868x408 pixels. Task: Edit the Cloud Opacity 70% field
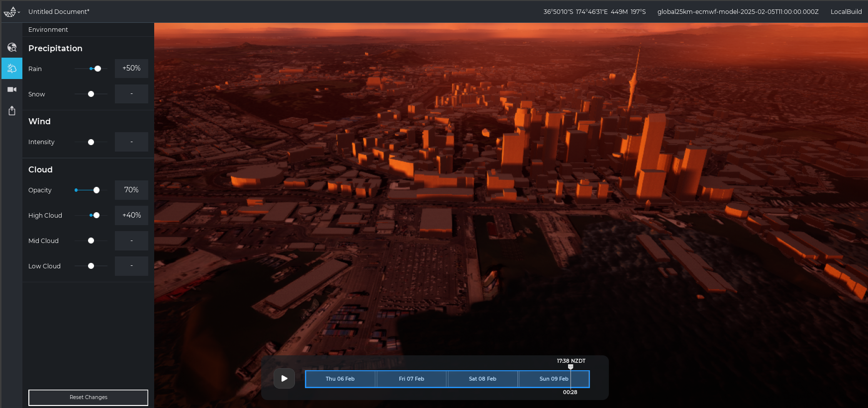pyautogui.click(x=131, y=190)
